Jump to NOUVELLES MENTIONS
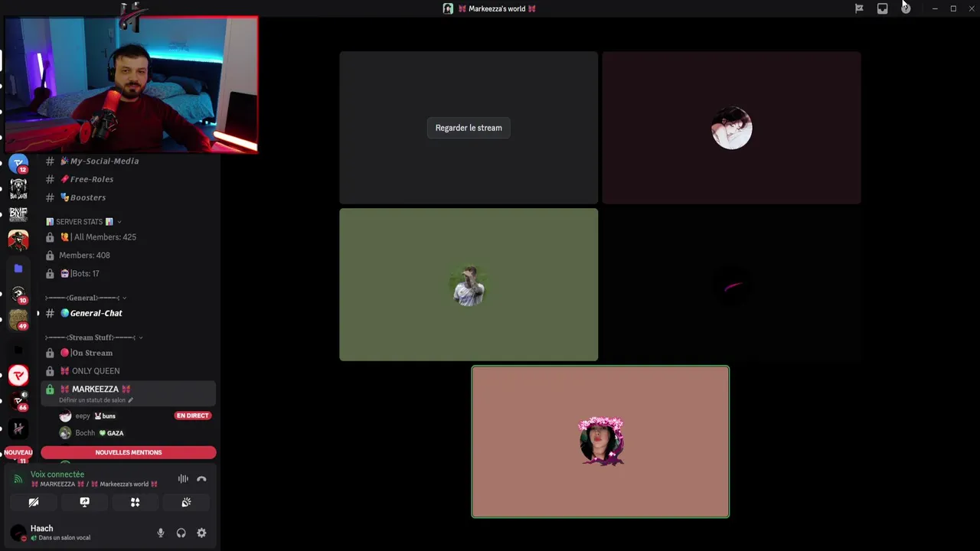980x551 pixels. (x=129, y=452)
